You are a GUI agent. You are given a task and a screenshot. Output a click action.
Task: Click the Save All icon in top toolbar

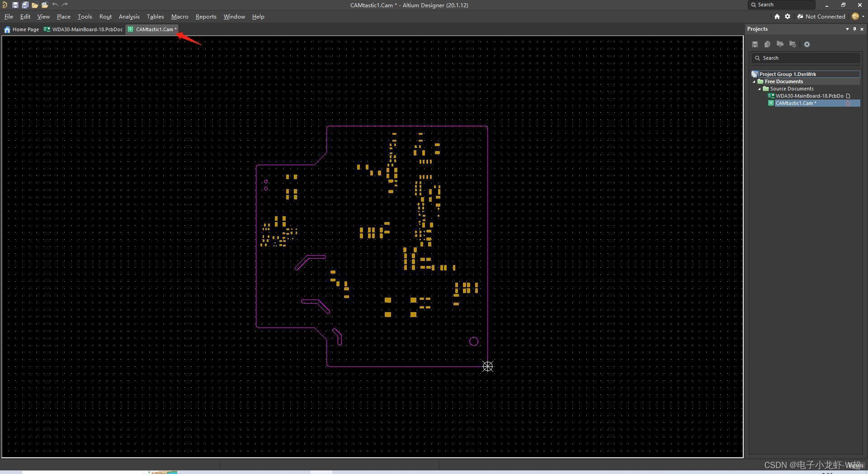point(25,5)
